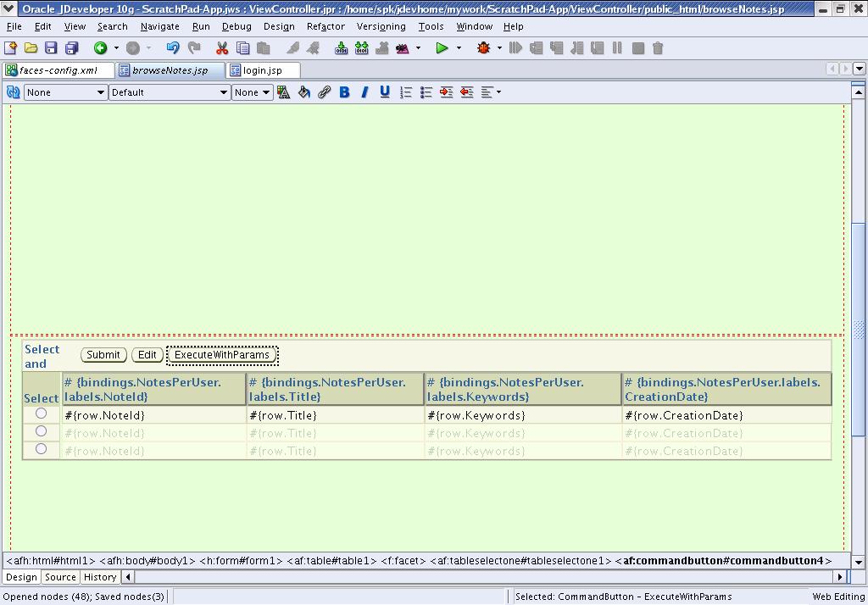Switch to the faces-config.xml tab
This screenshot has height=605, width=868.
[58, 70]
